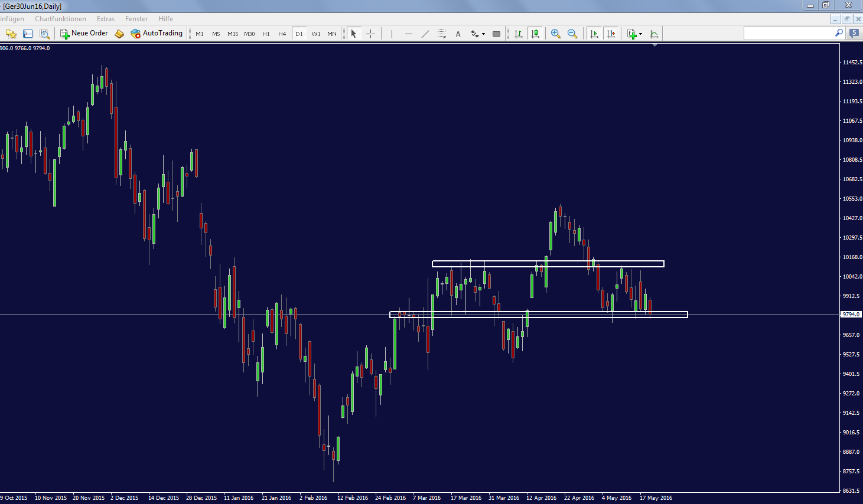Open the Terminal panel icon
This screenshot has height=504, width=863.
(28, 34)
